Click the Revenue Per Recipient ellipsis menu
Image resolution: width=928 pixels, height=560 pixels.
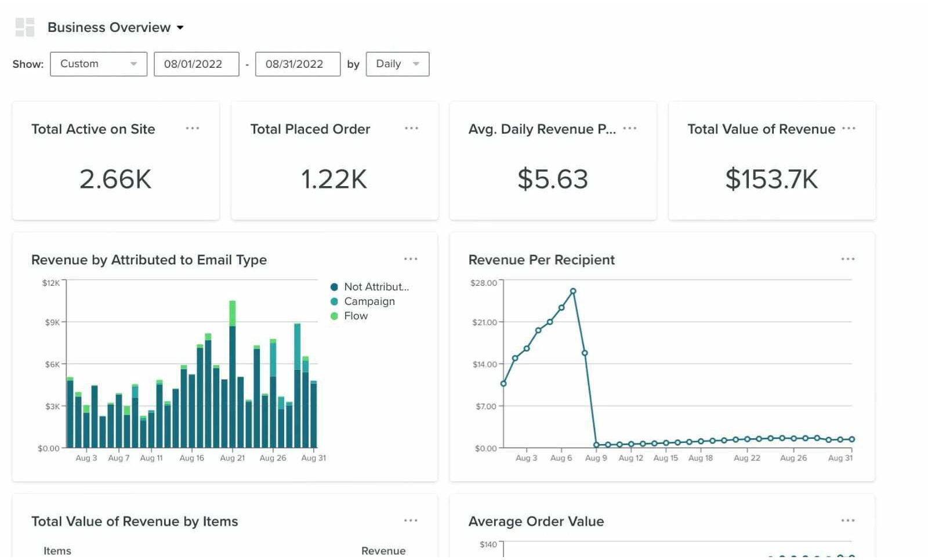point(848,259)
